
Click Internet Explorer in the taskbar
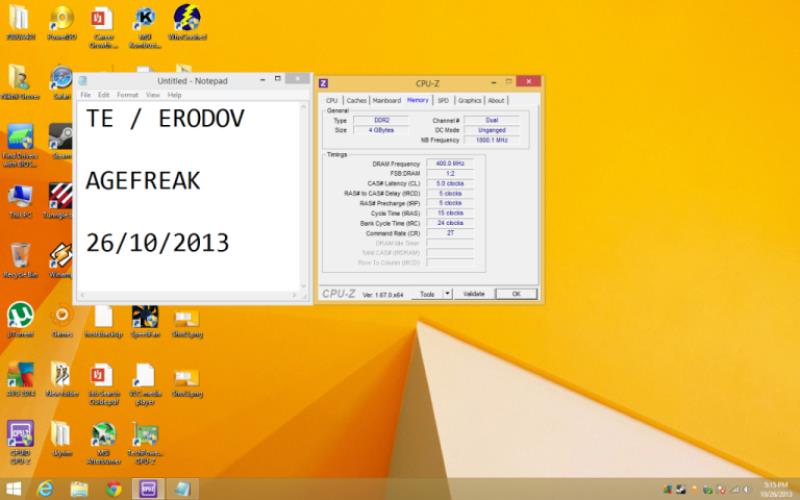click(x=45, y=488)
